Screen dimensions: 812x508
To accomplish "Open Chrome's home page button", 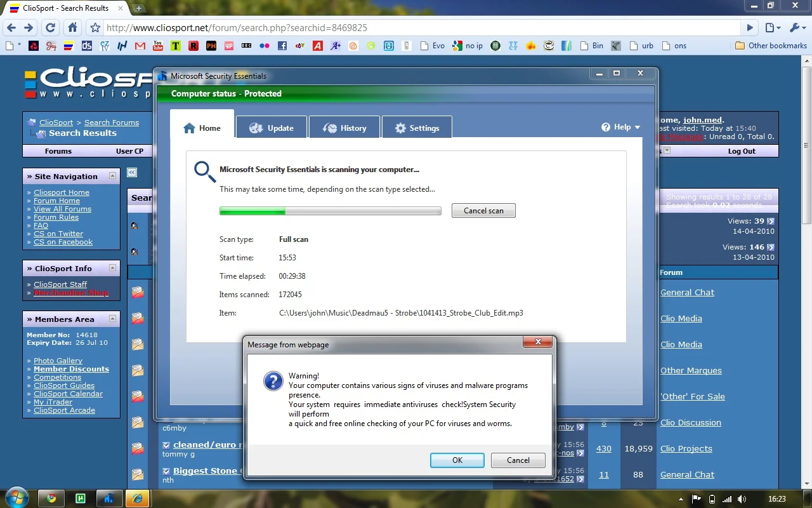I will [73, 28].
